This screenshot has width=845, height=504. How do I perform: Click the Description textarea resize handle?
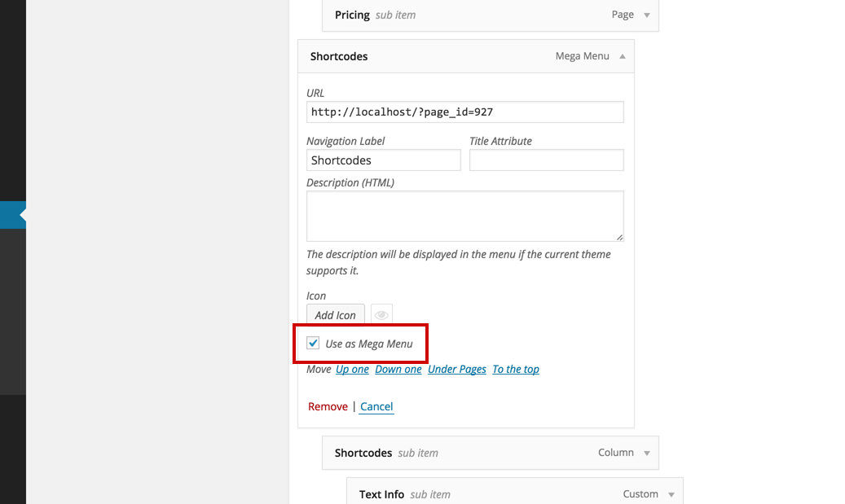(620, 237)
